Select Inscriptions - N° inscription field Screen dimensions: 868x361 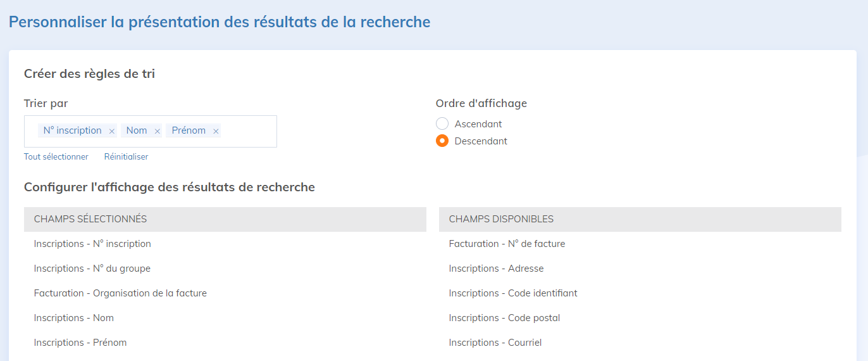(x=92, y=244)
